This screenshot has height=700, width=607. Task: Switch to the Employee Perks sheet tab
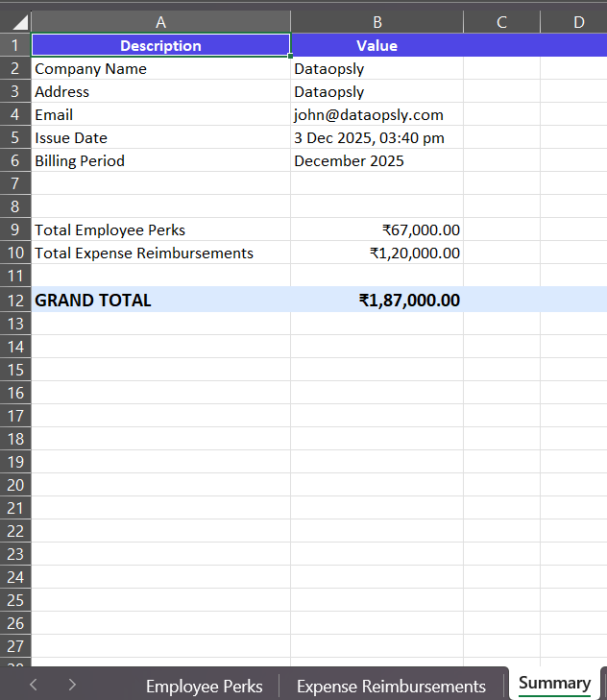click(x=204, y=686)
